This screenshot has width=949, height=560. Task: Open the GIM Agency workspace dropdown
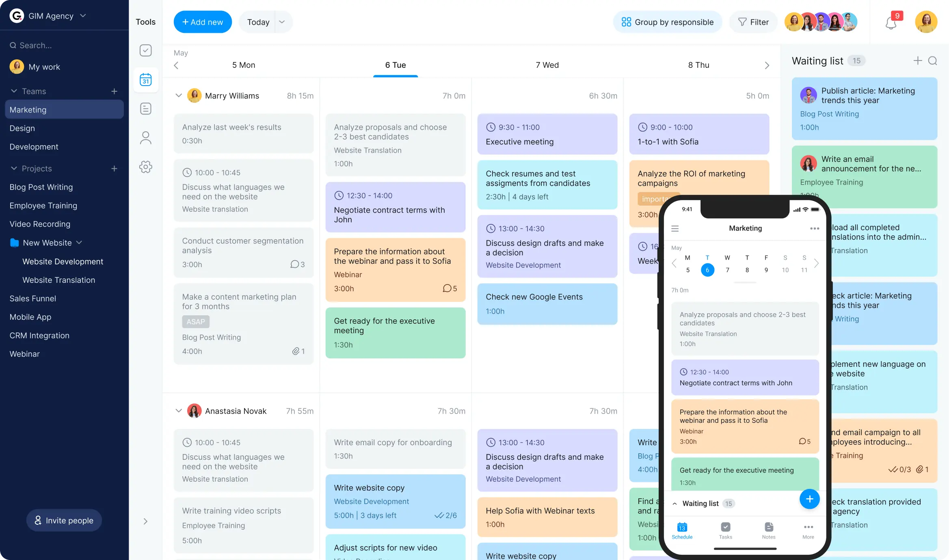coord(83,16)
